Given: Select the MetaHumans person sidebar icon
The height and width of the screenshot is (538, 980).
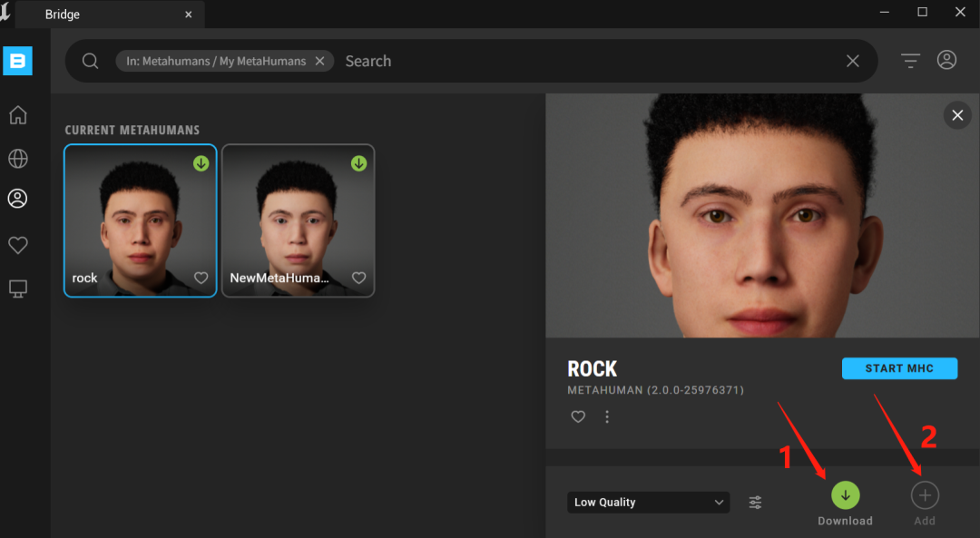Looking at the screenshot, I should point(17,199).
